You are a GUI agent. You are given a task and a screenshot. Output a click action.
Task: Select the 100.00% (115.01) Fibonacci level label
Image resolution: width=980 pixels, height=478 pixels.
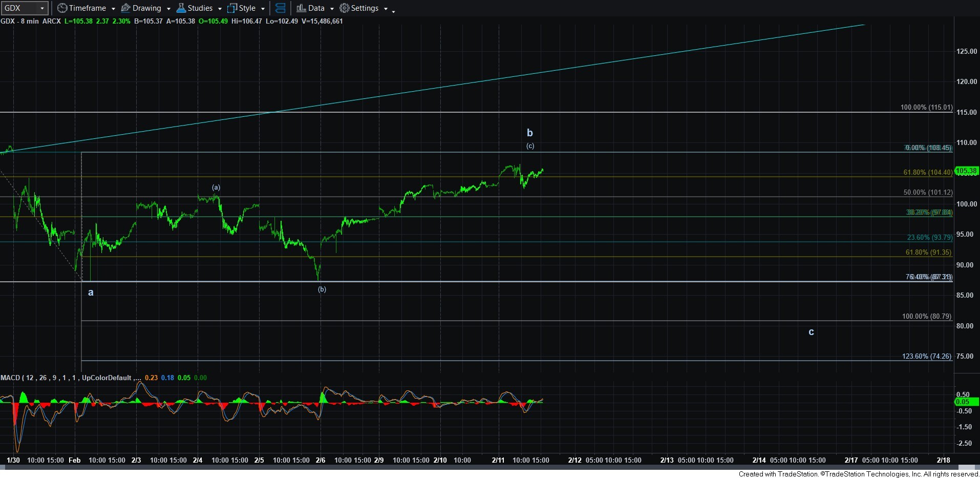926,108
